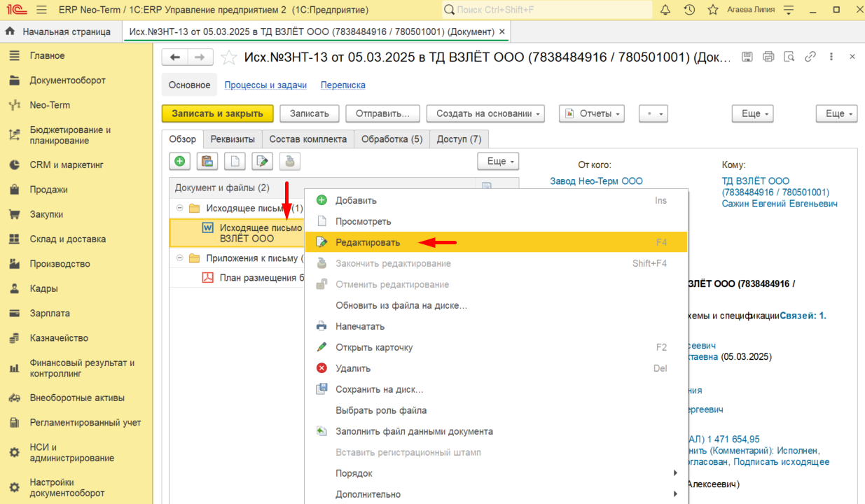Click the chain link icon in document header

[x=810, y=57]
